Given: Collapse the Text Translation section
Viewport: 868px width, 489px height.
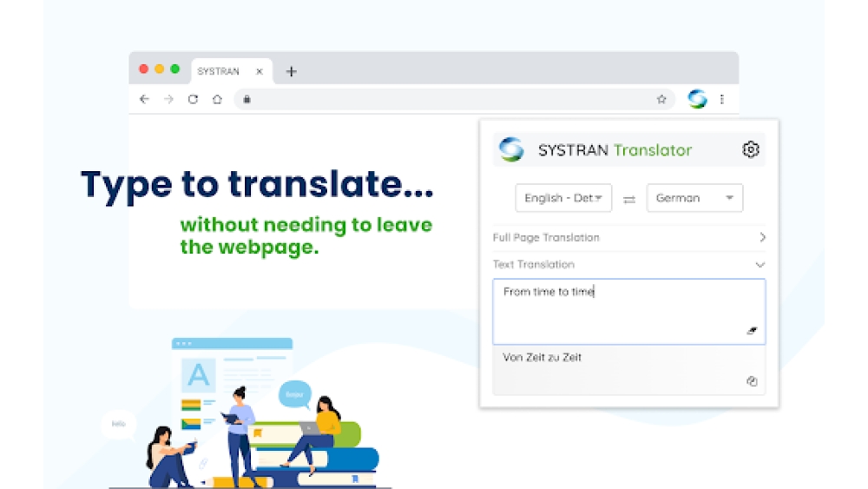Looking at the screenshot, I should [628, 265].
